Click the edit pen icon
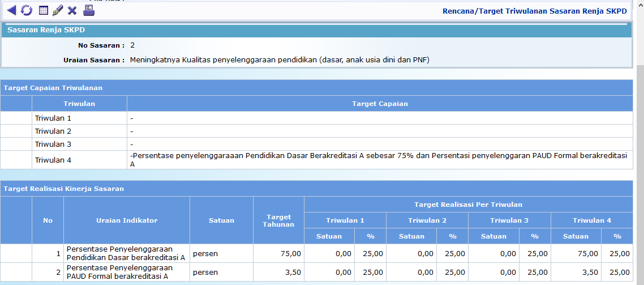 click(x=57, y=10)
